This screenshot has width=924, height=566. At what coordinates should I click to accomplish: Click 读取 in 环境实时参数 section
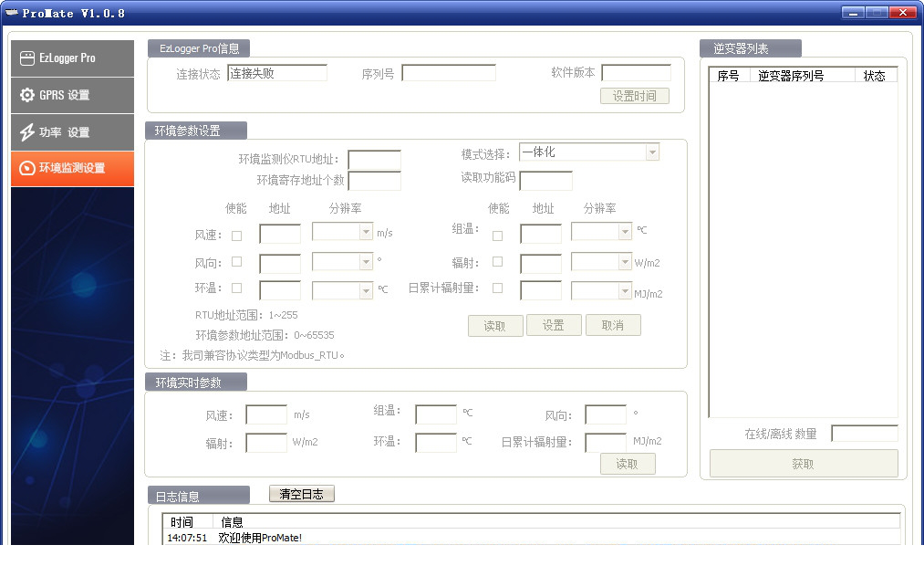(627, 464)
